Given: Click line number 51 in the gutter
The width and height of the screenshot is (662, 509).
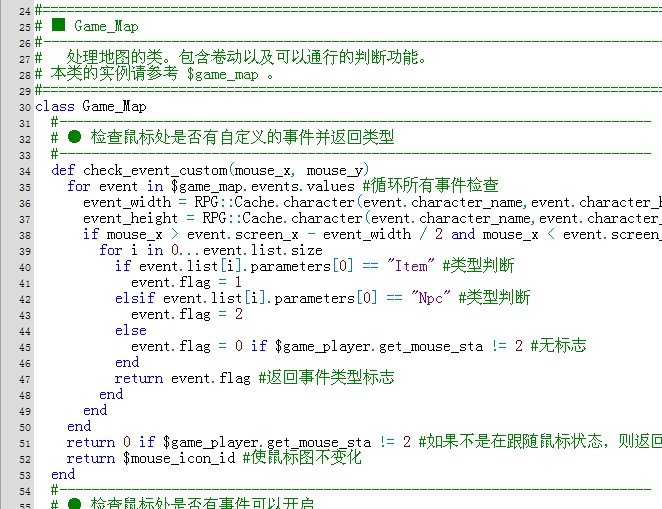Looking at the screenshot, I should [25, 444].
